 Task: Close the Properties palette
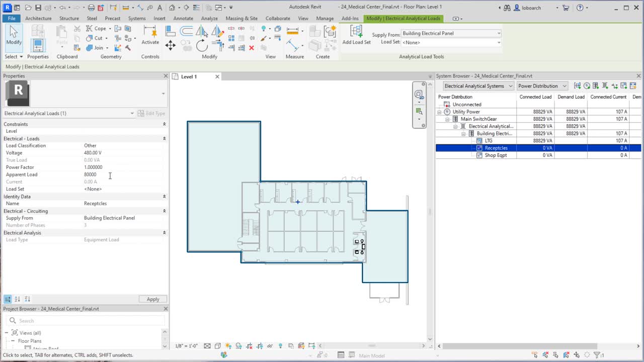tap(166, 76)
